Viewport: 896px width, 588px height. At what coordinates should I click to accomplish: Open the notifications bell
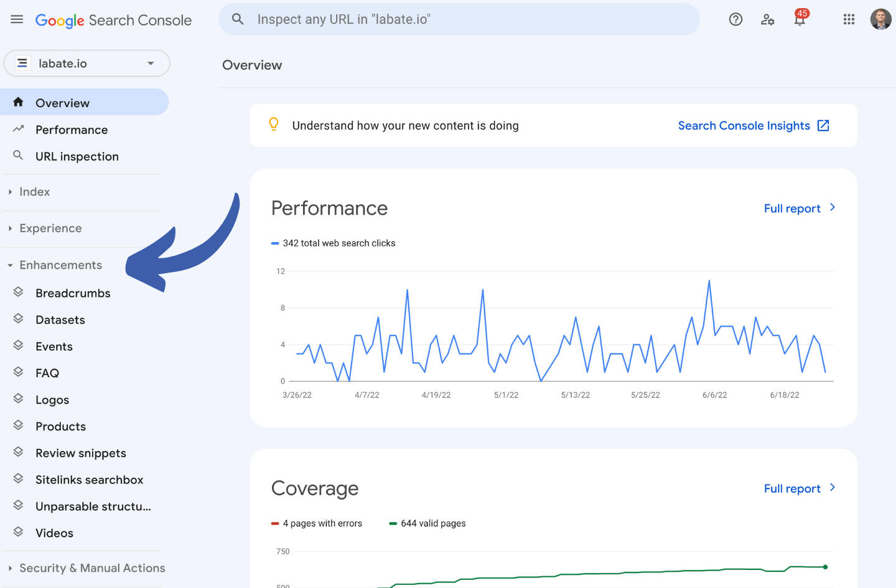(x=800, y=19)
